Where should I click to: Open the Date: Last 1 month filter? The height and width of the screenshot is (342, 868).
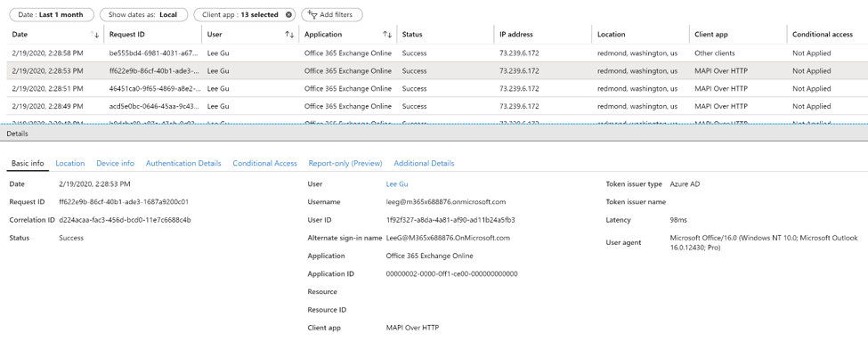[52, 15]
